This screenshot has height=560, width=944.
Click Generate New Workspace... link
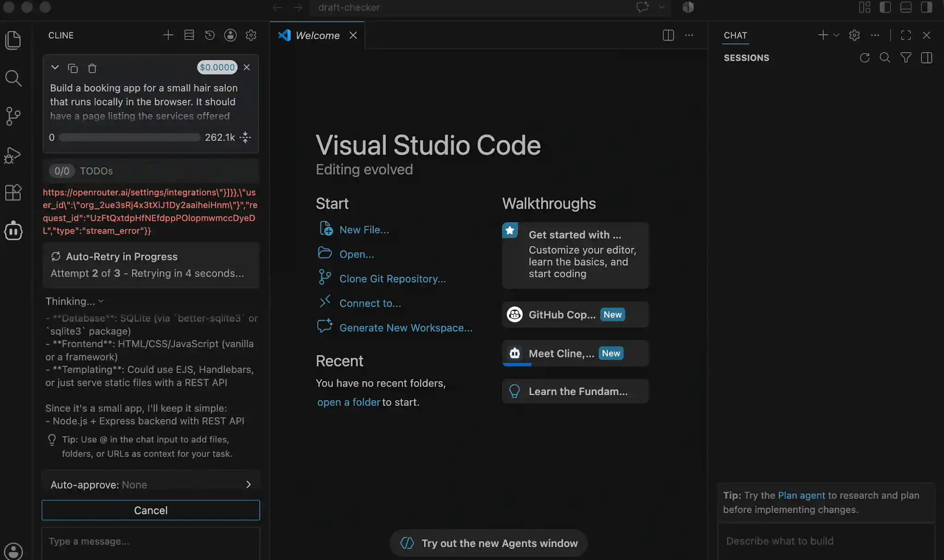pos(406,328)
